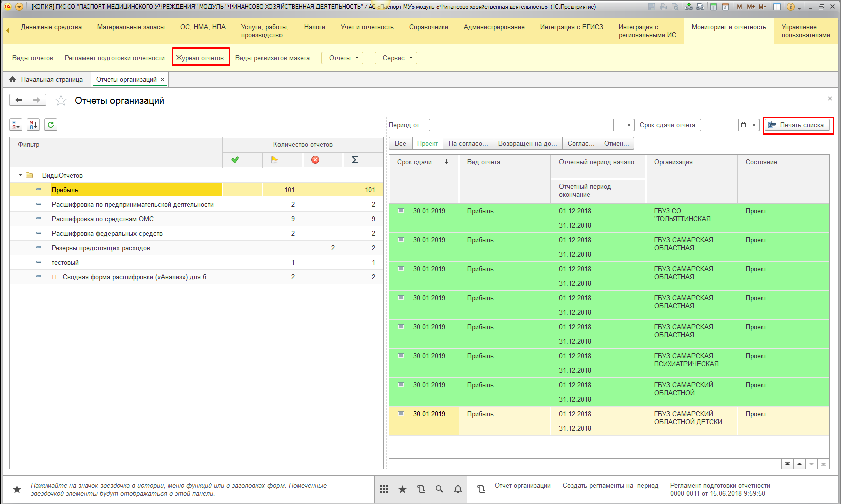Click the Печать списка button

(796, 125)
